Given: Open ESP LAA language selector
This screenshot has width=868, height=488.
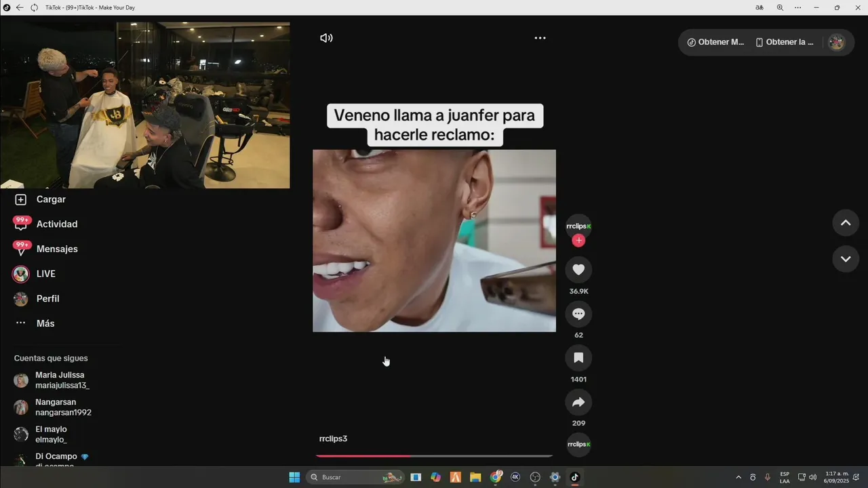Looking at the screenshot, I should pyautogui.click(x=785, y=477).
